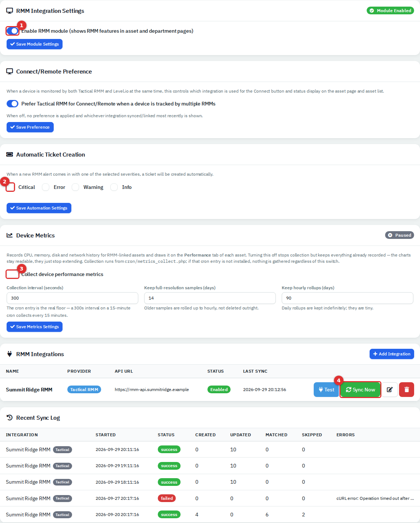
Task: Click the last sync time 2026-09-29 20:12:56
Action: point(264,390)
